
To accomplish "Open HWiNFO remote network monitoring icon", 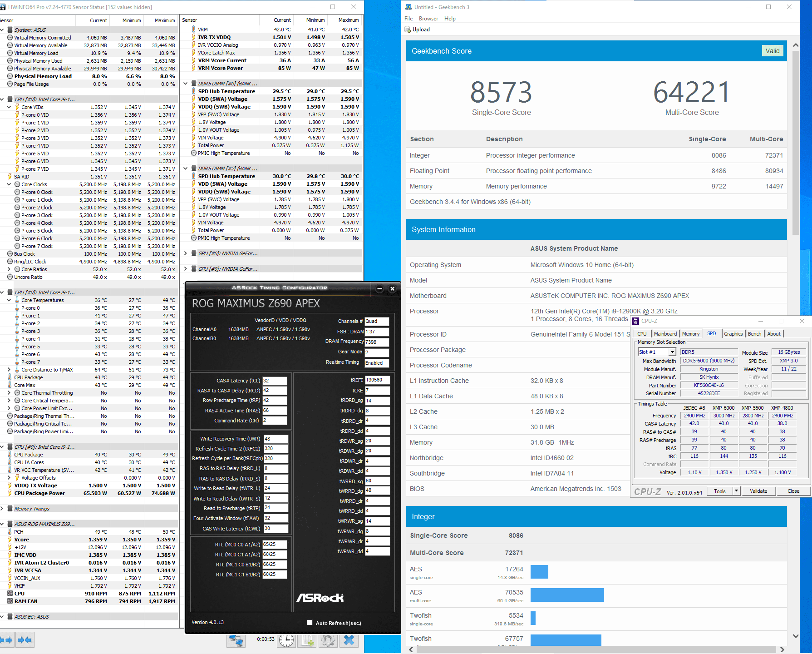I will click(236, 640).
